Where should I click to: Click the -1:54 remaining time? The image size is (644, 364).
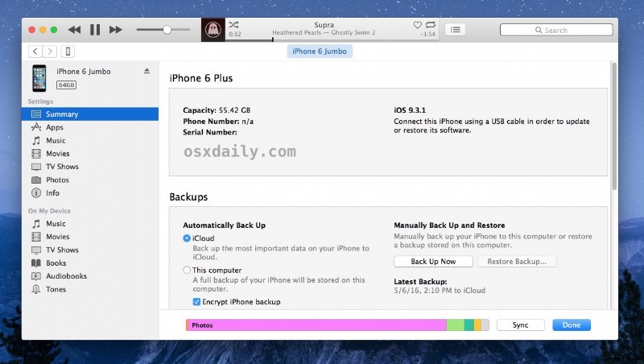[428, 34]
